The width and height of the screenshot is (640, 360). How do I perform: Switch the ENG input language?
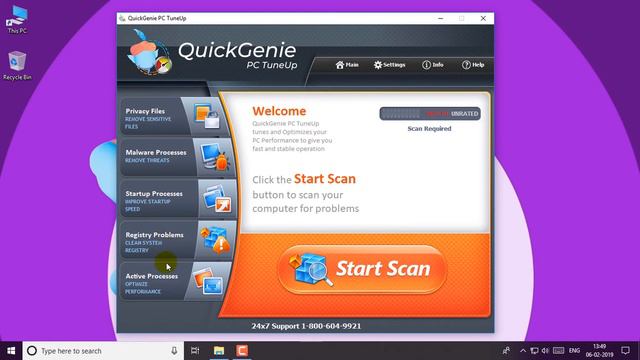pos(574,351)
